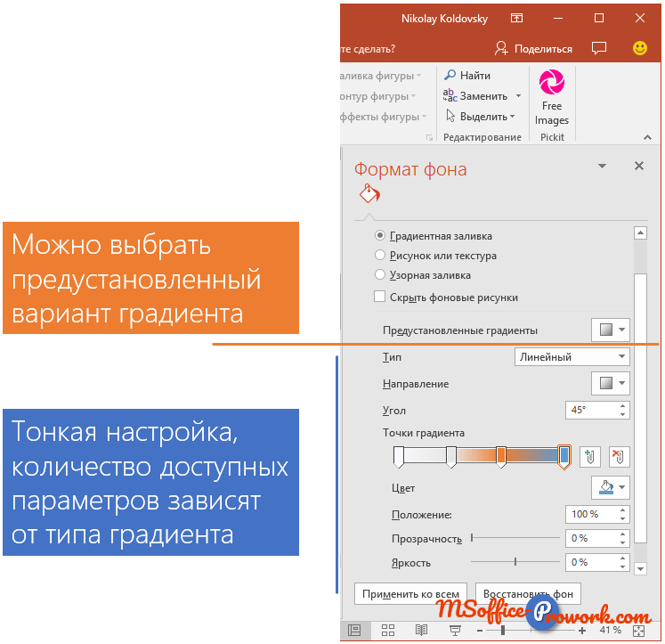This screenshot has width=665, height=644.
Task: Click the smiley feedback icon
Action: [639, 48]
